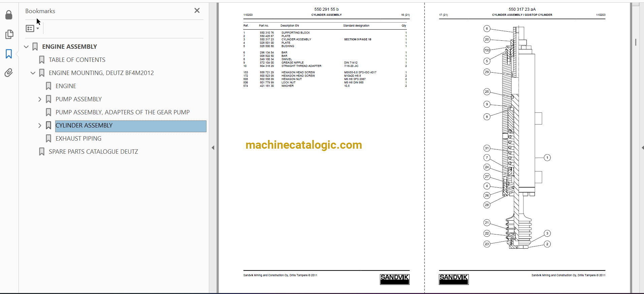Image resolution: width=644 pixels, height=294 pixels.
Task: Click STRAIGHT THREAD ADAPTER description
Action: coord(301,66)
